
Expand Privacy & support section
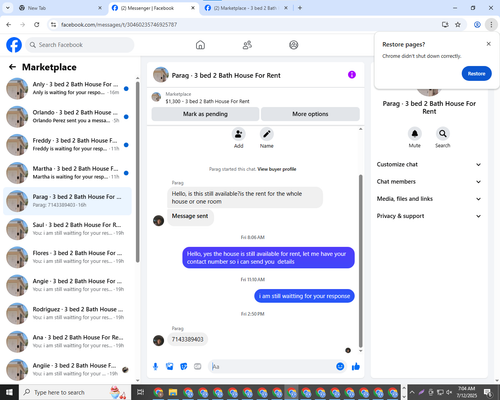click(429, 216)
